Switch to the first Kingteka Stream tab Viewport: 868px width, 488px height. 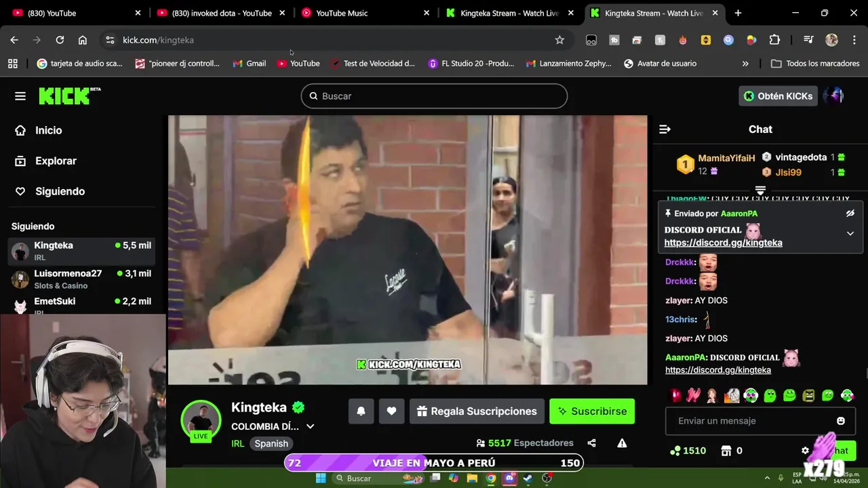510,13
